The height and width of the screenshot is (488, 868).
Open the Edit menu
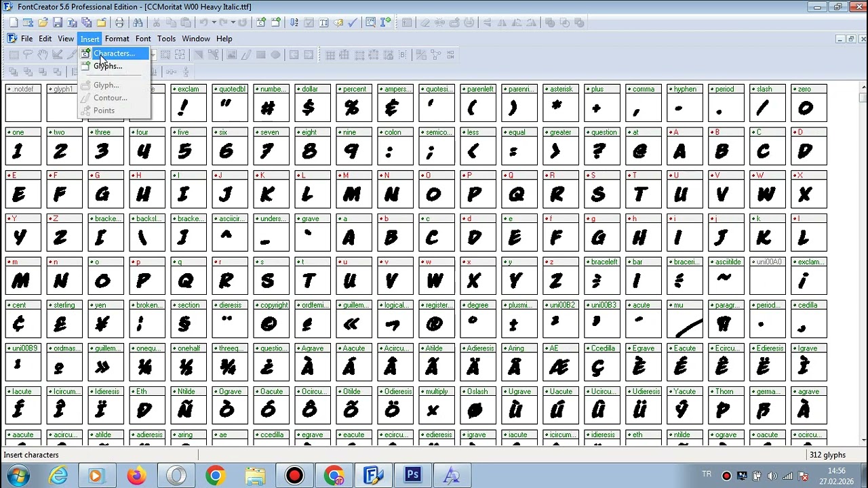45,39
